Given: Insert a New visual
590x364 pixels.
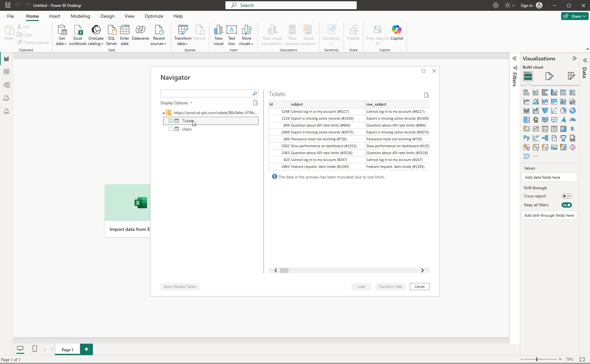Looking at the screenshot, I should pos(219,35).
